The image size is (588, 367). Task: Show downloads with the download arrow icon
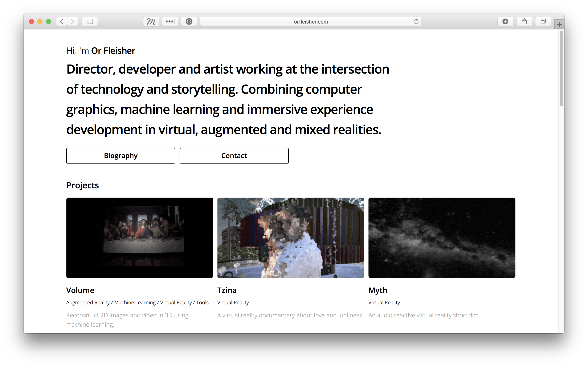click(505, 22)
